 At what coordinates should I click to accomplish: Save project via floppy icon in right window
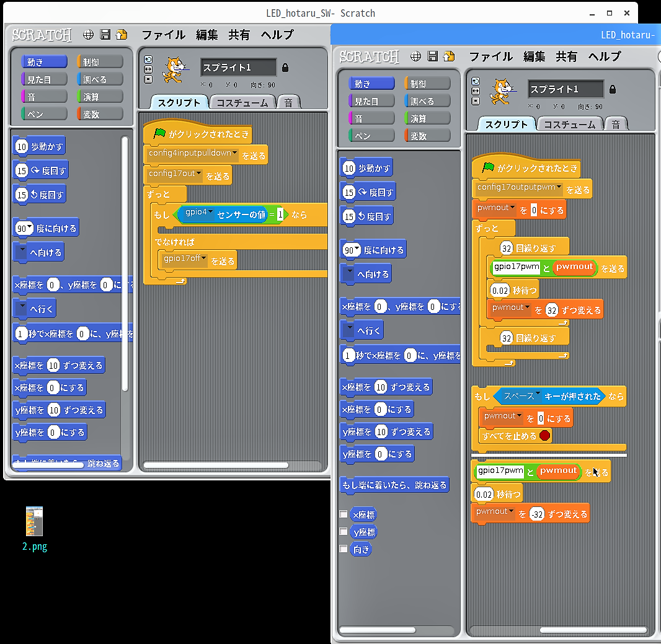(433, 56)
